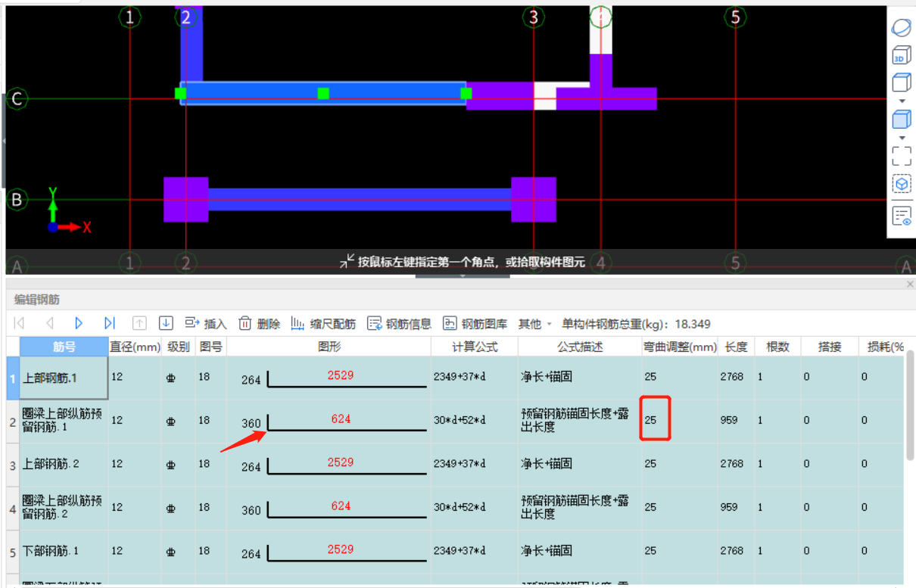The image size is (916, 588).
Task: Click axis label 3 at top
Action: point(534,17)
